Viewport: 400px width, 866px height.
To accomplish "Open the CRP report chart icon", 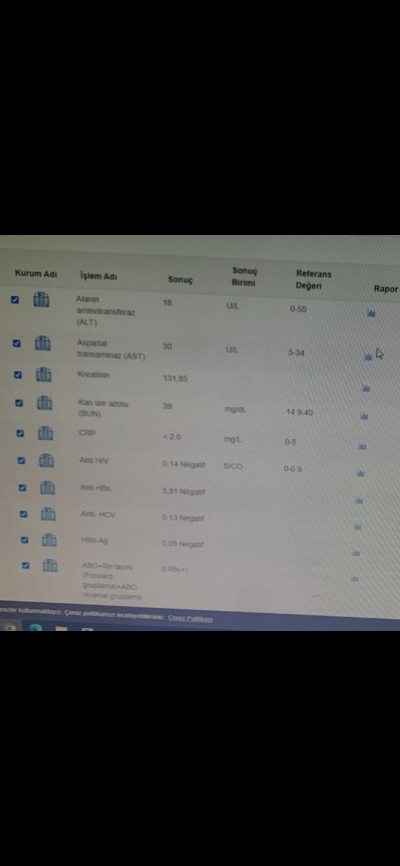I will tap(362, 445).
